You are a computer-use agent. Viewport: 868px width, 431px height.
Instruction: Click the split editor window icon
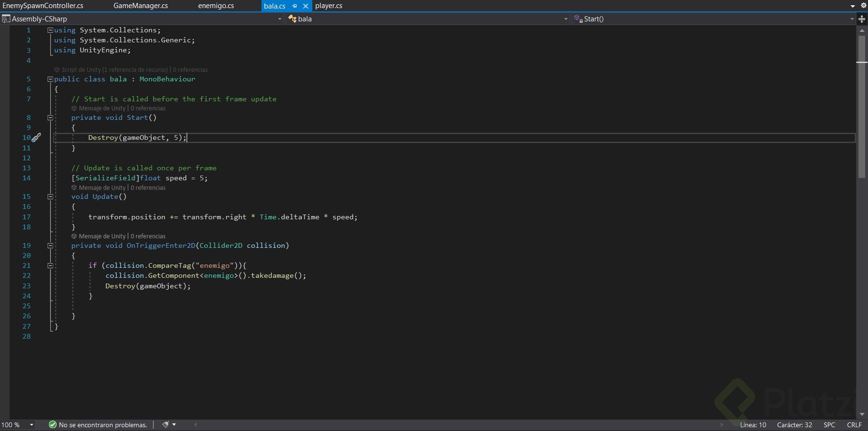coord(862,19)
